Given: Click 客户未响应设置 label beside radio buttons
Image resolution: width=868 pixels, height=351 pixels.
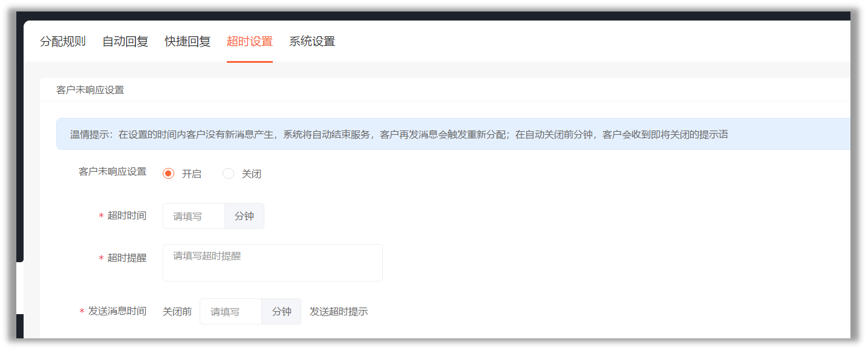Looking at the screenshot, I should (113, 172).
